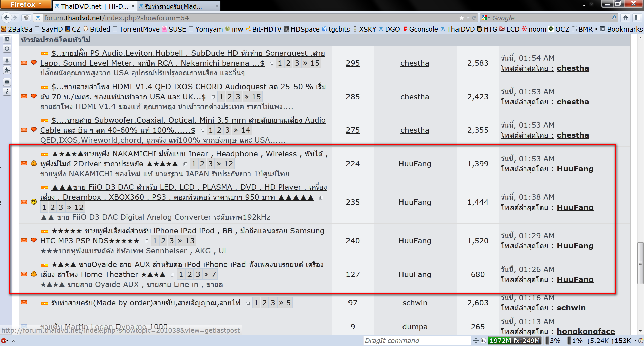Open the address bar history dropdown arrow
644x346 pixels.
point(468,18)
